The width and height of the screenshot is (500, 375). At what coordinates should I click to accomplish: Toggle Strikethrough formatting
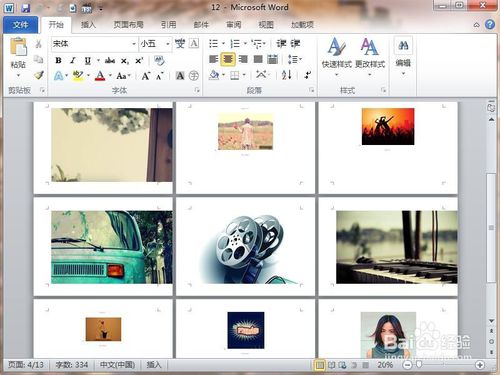[x=110, y=60]
